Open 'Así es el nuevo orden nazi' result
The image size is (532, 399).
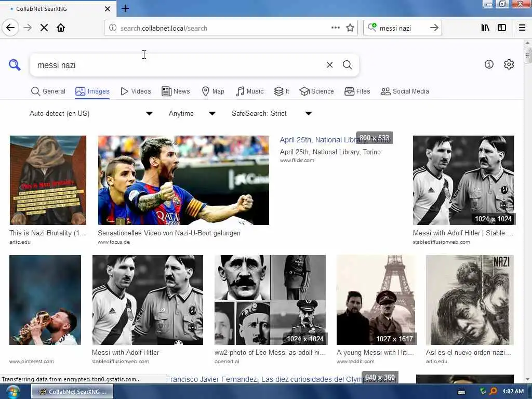pos(469,353)
